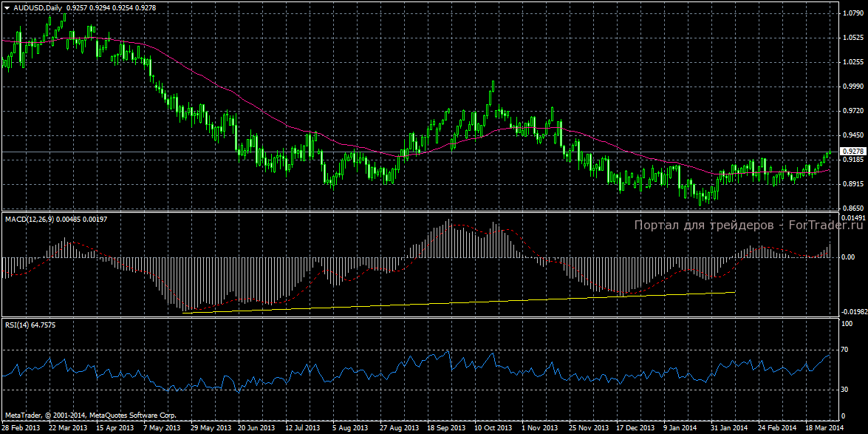Open the ForTrader.ru watermark text
Viewport: 868px width, 434px height.
[x=748, y=226]
